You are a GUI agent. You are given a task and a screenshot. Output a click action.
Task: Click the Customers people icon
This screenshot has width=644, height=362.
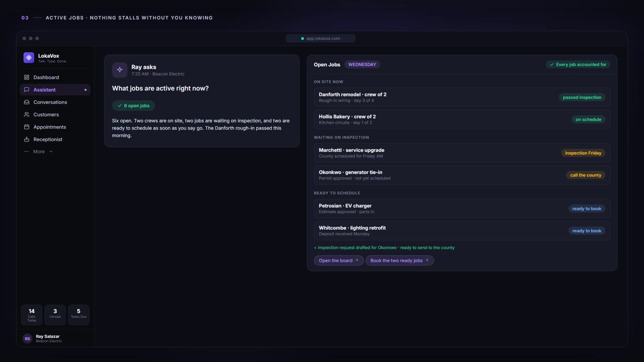pyautogui.click(x=27, y=115)
